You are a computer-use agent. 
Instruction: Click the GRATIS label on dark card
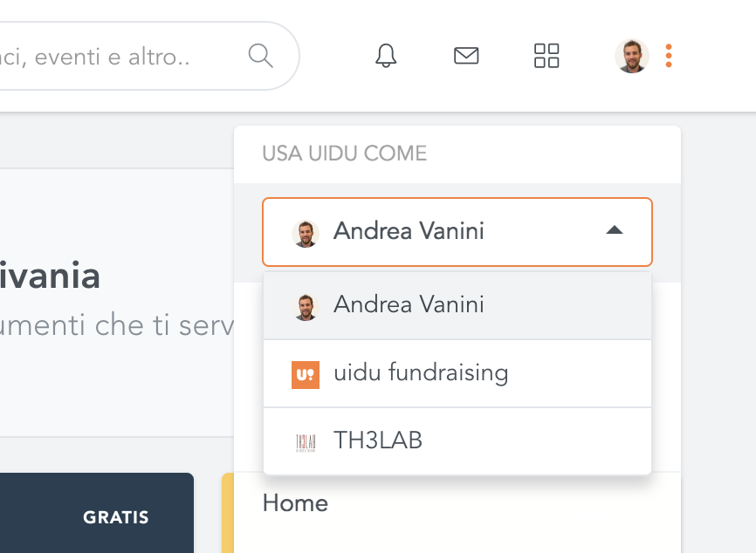click(x=116, y=517)
